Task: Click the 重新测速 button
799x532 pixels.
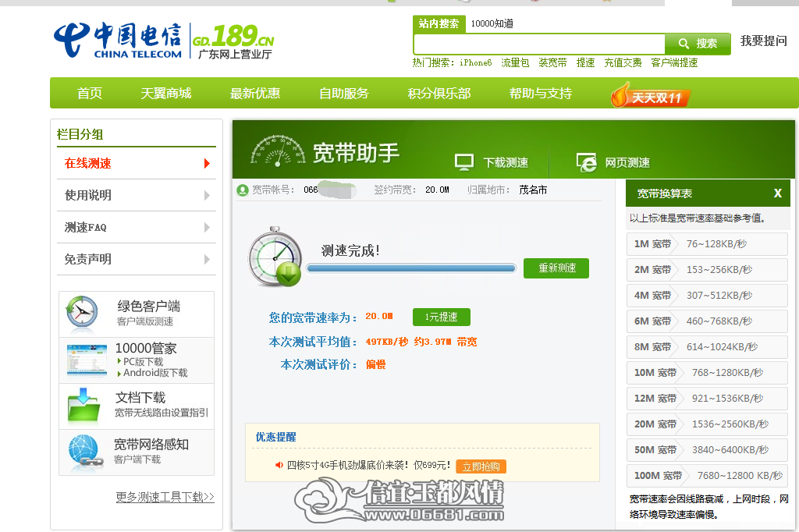Action: [556, 268]
